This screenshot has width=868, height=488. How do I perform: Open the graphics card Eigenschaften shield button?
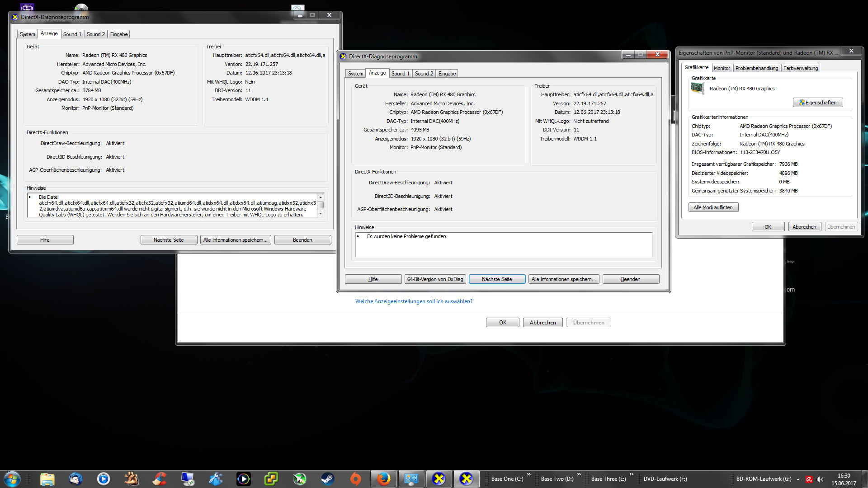point(817,103)
